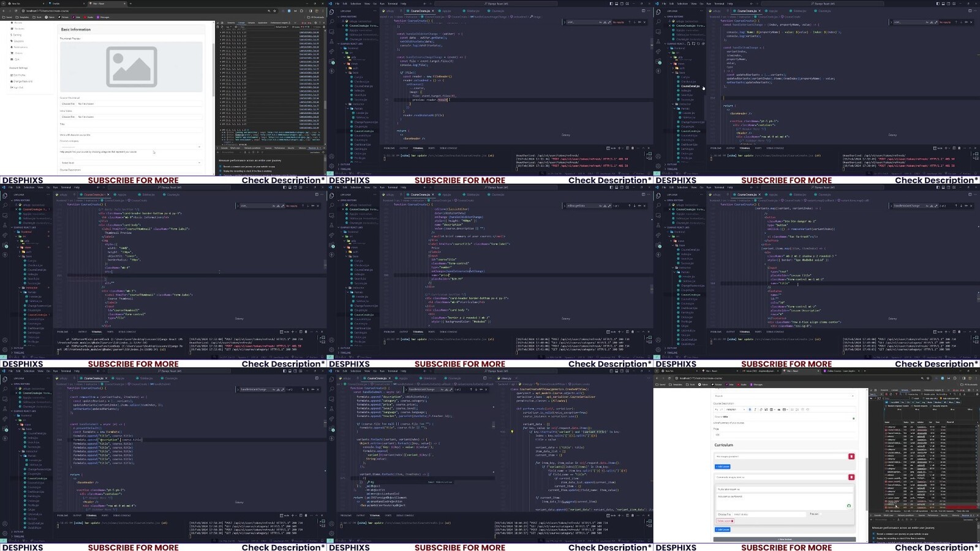The width and height of the screenshot is (980, 551).
Task: Close DevTools in the Basic Information browser frame
Action: (323, 23)
